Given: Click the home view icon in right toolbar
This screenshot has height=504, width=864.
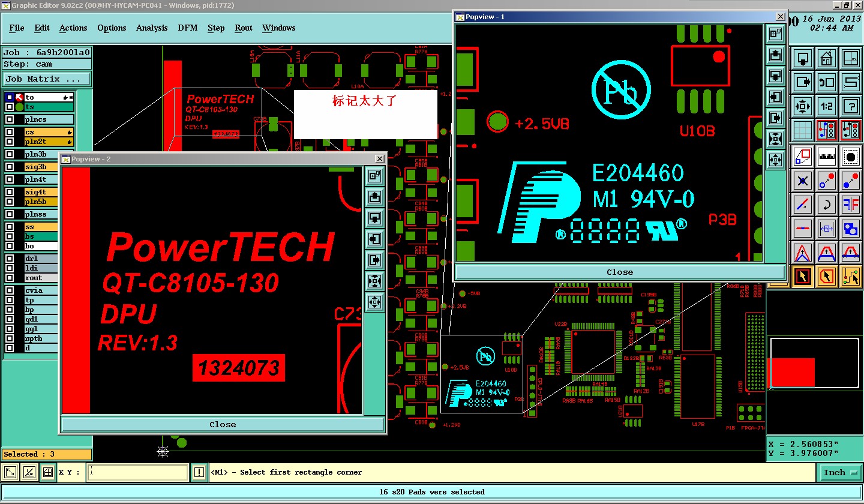Looking at the screenshot, I should [827, 59].
